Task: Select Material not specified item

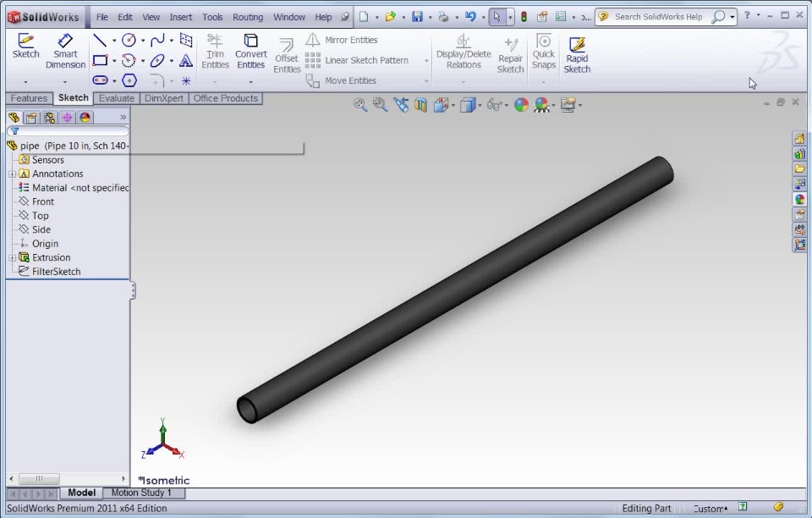Action: pyautogui.click(x=74, y=188)
